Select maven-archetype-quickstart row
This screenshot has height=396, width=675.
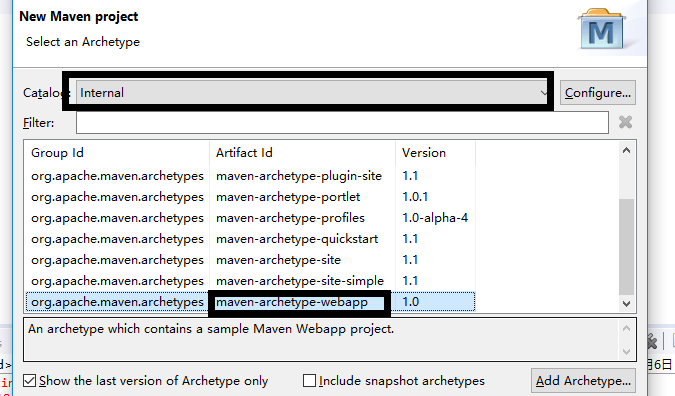251,239
